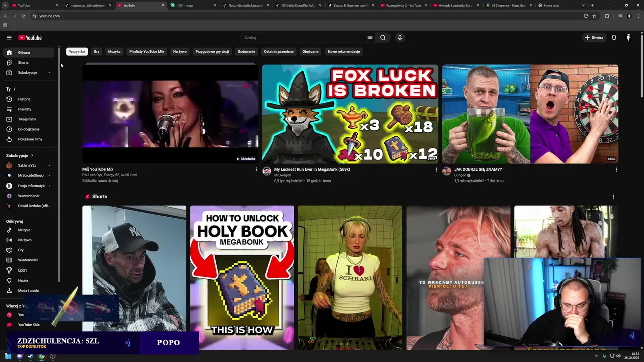Select the Playlisty YouTube Mix chip

click(146, 52)
